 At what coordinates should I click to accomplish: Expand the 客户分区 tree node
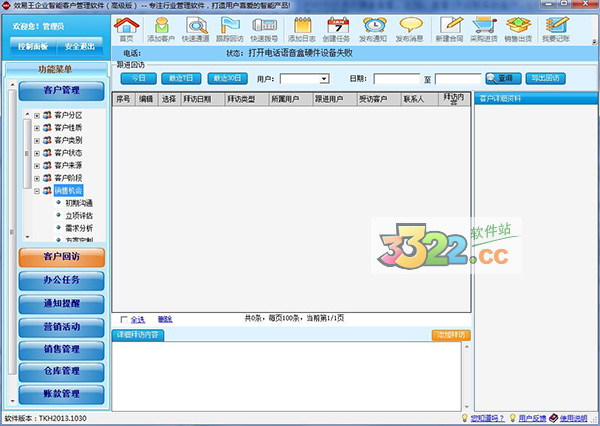(37, 116)
